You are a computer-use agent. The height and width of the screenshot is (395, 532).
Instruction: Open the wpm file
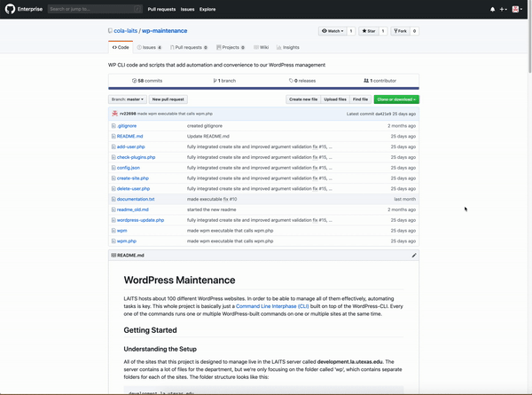(121, 231)
